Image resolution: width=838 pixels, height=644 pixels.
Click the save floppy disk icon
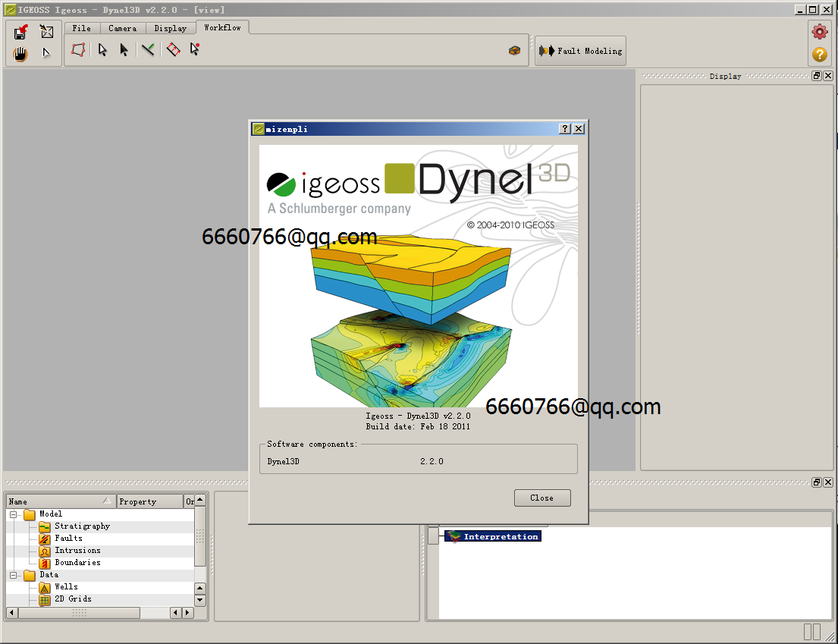pyautogui.click(x=20, y=32)
